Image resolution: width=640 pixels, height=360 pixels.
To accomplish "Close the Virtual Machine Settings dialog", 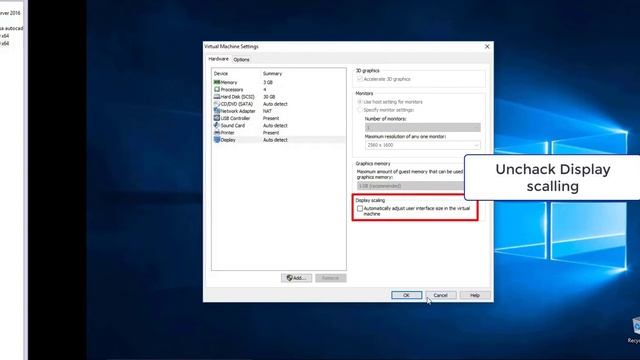I will (x=487, y=47).
